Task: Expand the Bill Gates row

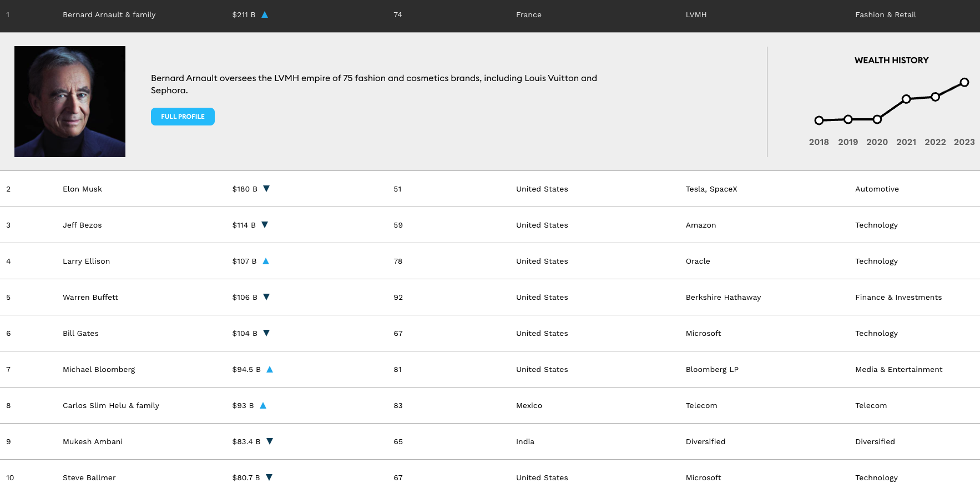Action: pyautogui.click(x=490, y=333)
